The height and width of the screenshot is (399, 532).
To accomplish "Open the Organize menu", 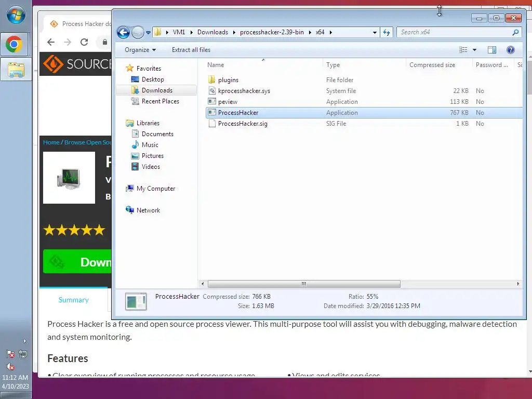I will tap(140, 50).
